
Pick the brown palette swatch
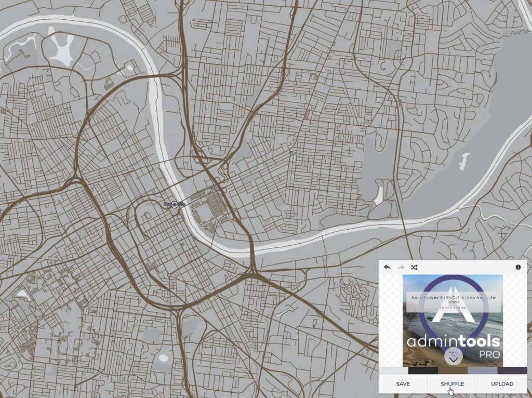pos(453,370)
